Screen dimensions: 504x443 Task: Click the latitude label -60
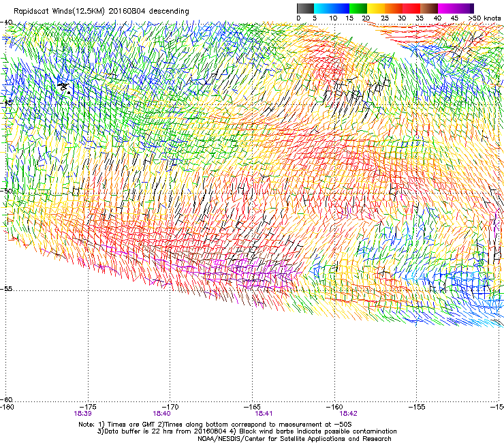pos(6,399)
